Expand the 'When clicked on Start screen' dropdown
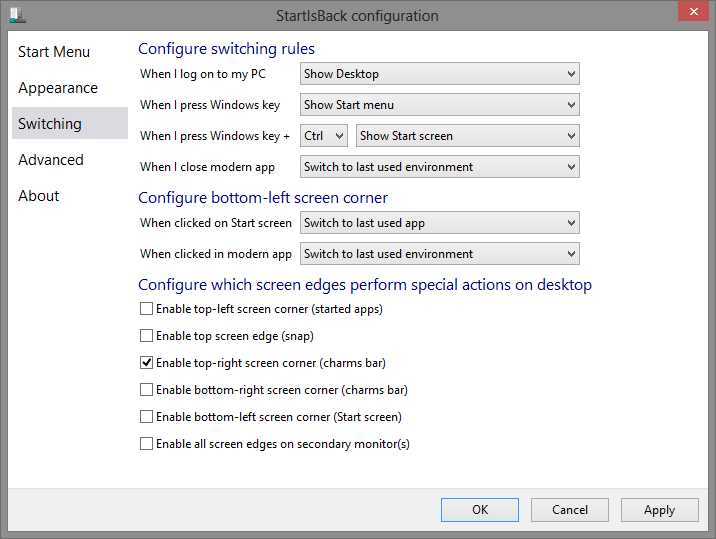This screenshot has width=716, height=539. click(x=440, y=223)
